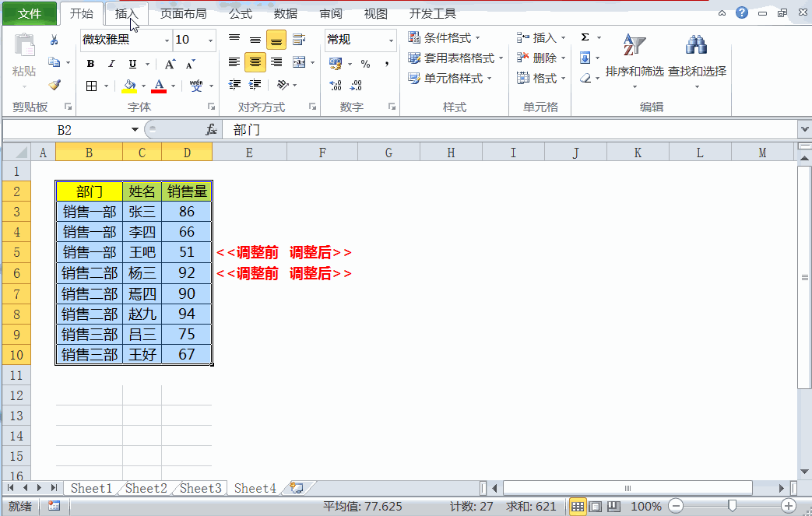Click 删除 cells button

[540, 58]
